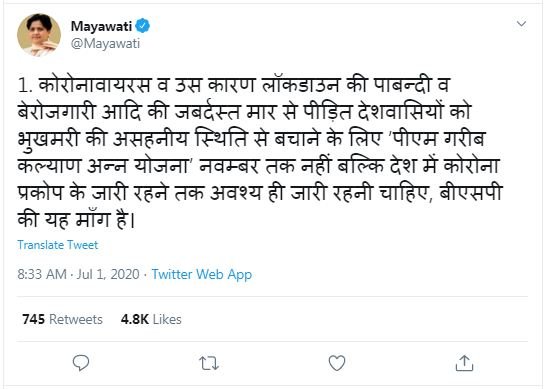Translate the tweet via Translate Tweet
This screenshot has height=389, width=544.
[58, 245]
